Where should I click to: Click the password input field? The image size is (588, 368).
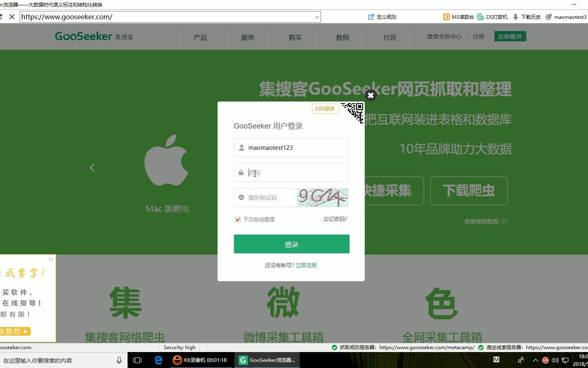click(x=291, y=173)
